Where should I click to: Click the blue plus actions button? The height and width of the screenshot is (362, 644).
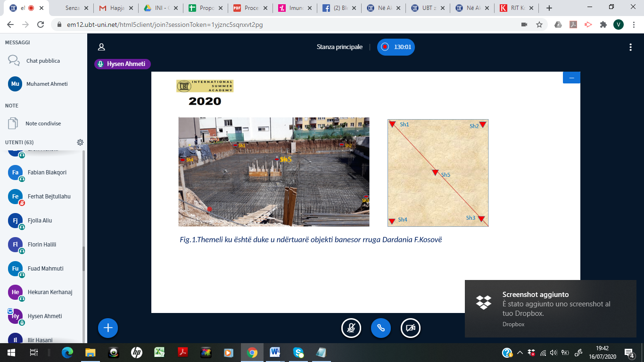(x=108, y=328)
